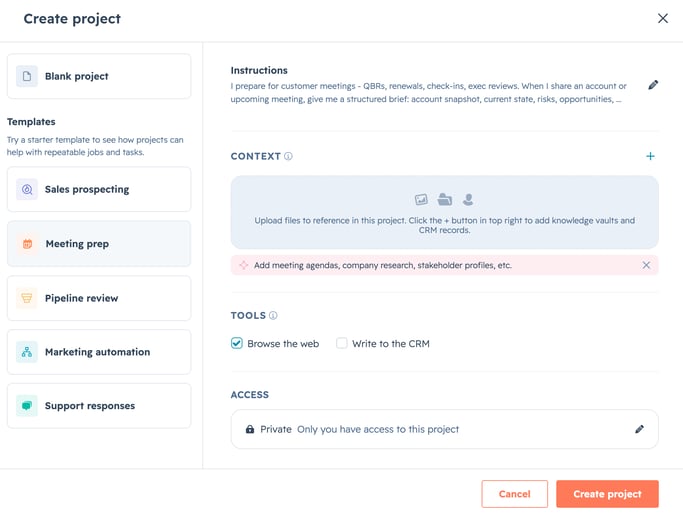Click the 'Try a starter template' description text
Image resolution: width=683 pixels, height=515 pixels.
click(x=95, y=146)
